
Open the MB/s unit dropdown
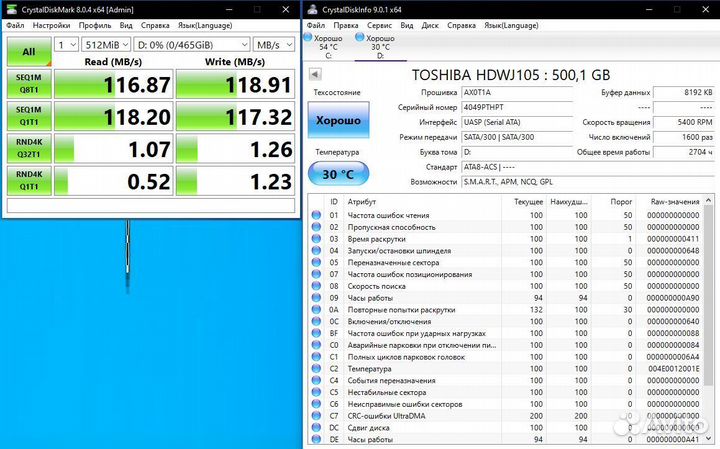pos(274,45)
